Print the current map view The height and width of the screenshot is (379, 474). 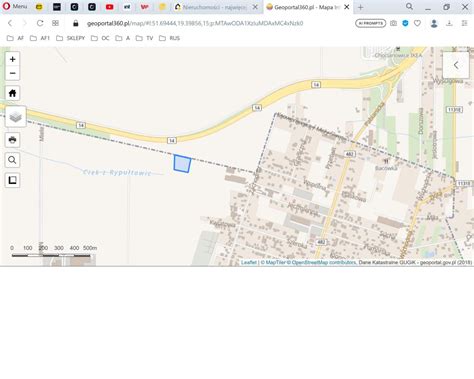13,140
